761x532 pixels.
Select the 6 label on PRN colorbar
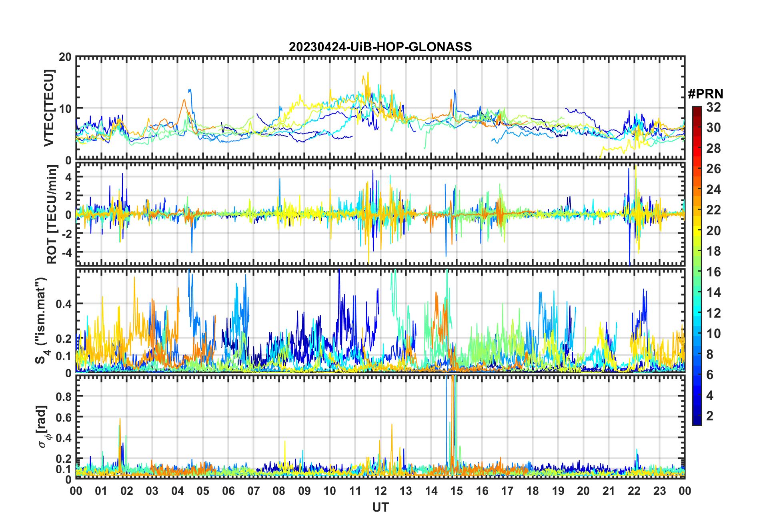pos(710,375)
